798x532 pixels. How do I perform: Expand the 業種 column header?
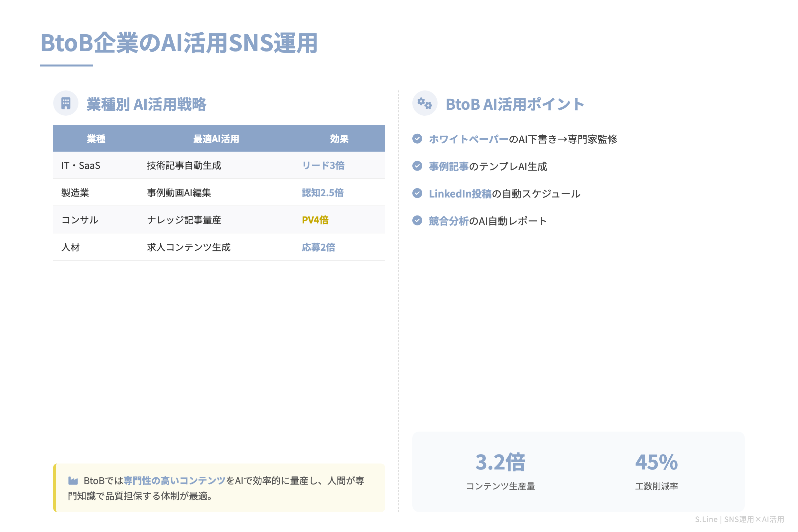click(x=96, y=138)
